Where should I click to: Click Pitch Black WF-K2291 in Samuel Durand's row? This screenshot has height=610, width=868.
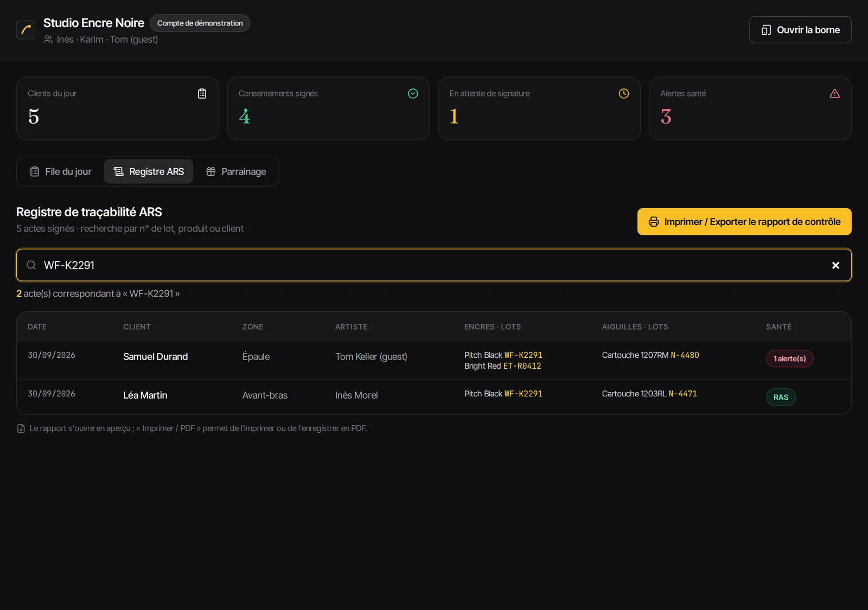tap(503, 355)
